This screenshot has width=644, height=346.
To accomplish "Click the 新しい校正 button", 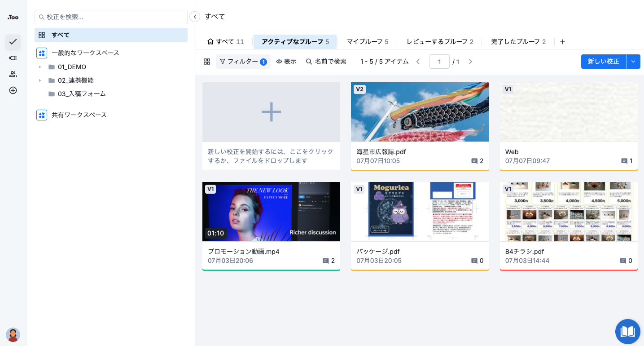I will (604, 62).
